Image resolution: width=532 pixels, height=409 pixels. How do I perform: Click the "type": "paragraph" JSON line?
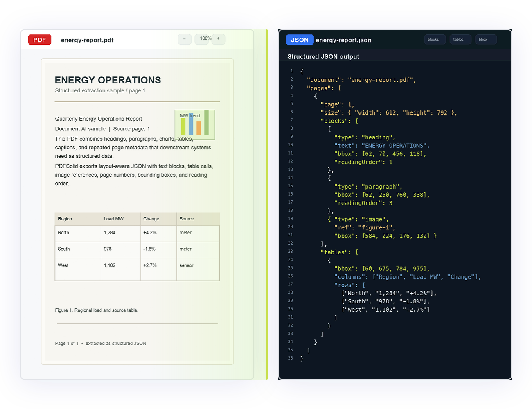(368, 187)
